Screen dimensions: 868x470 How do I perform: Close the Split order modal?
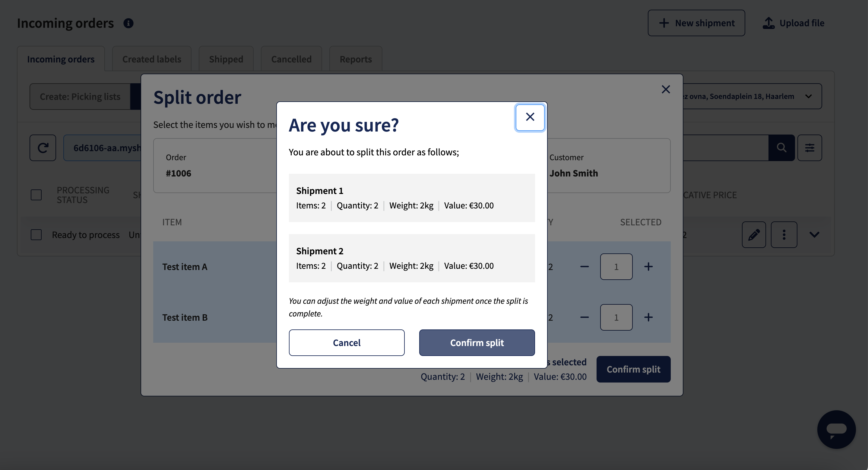point(666,89)
